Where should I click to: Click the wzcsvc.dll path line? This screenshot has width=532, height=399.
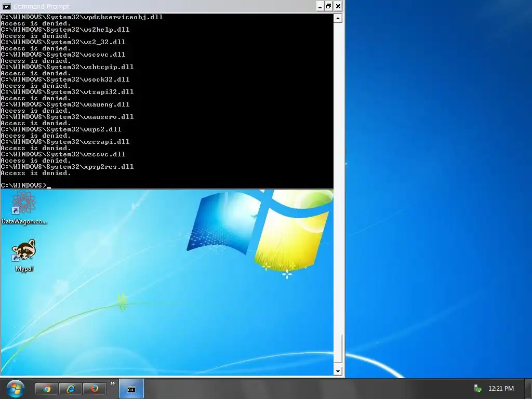click(63, 154)
